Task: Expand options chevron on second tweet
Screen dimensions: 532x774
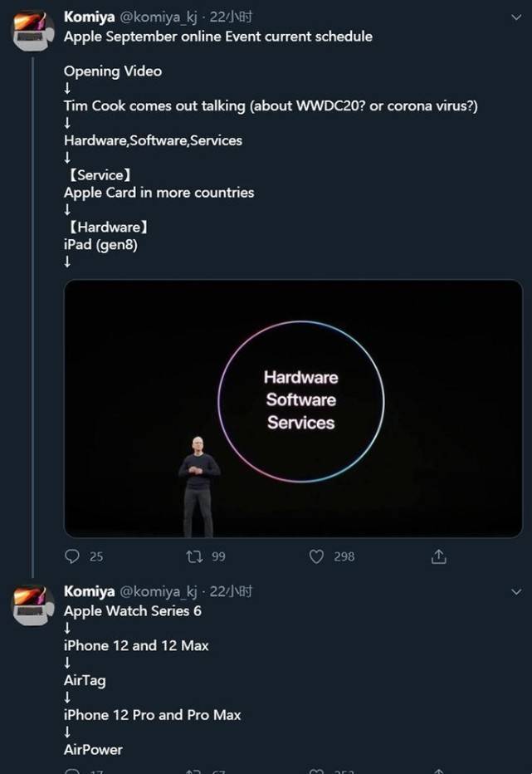Action: tap(516, 592)
